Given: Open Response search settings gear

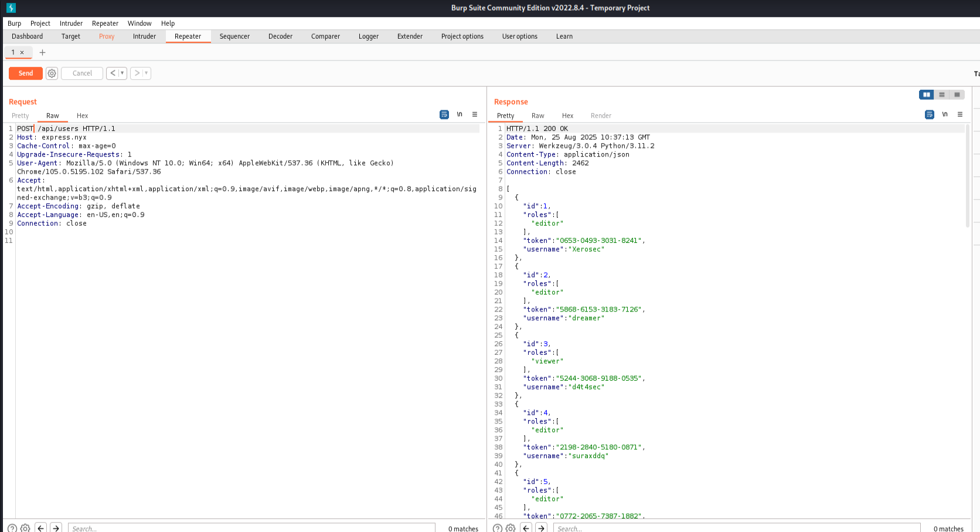Looking at the screenshot, I should (x=511, y=528).
